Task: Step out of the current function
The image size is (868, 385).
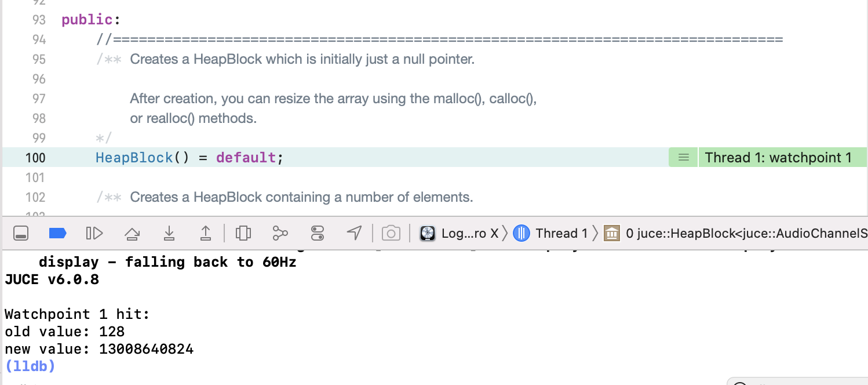Action: tap(205, 234)
